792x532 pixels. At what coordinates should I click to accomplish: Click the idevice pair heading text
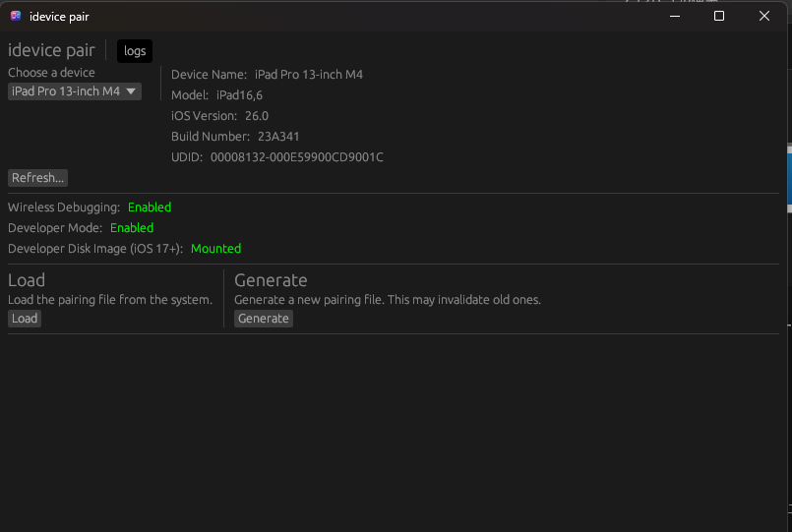point(51,50)
